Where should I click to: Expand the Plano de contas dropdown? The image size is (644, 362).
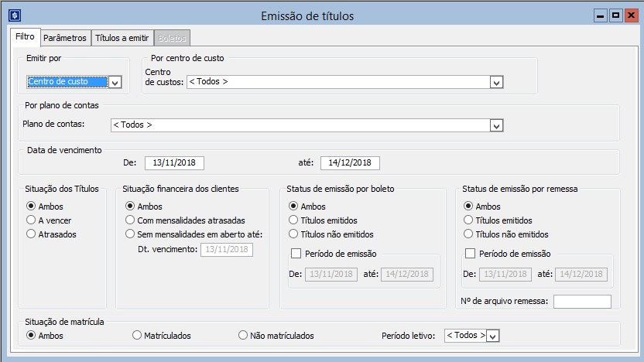[x=496, y=125]
